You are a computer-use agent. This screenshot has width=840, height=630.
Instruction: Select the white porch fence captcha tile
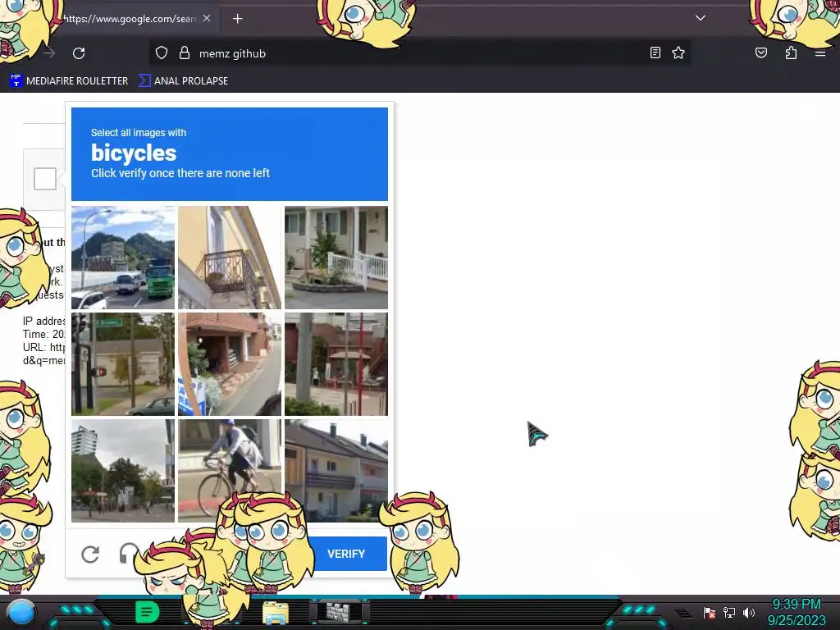[336, 258]
